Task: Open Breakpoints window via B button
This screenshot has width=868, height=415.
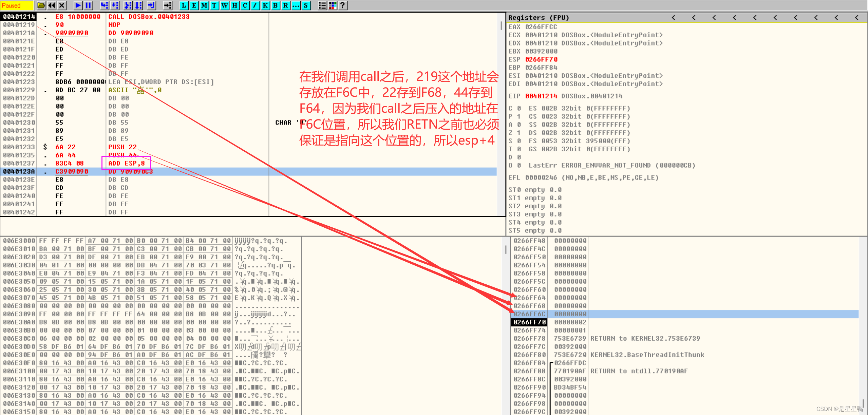Action: [x=275, y=5]
